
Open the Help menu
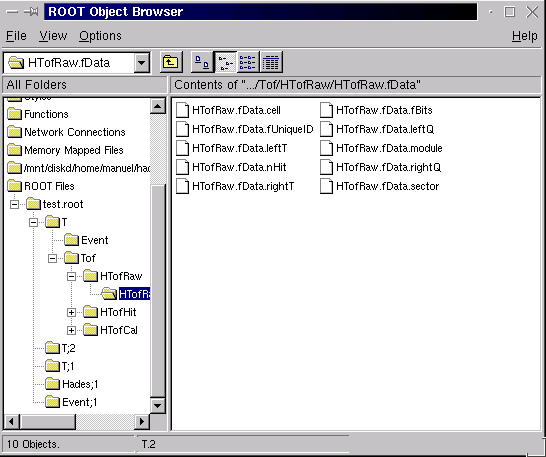[x=524, y=36]
